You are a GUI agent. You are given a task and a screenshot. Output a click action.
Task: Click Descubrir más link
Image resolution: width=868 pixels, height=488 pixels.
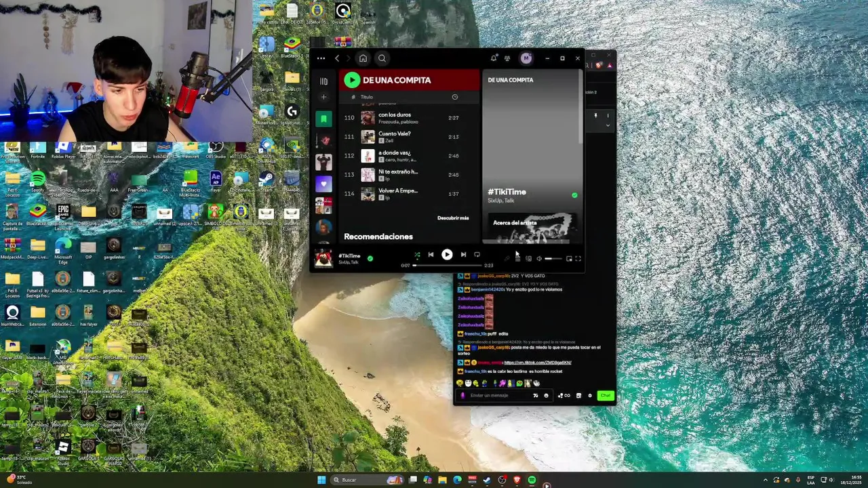[x=453, y=218]
